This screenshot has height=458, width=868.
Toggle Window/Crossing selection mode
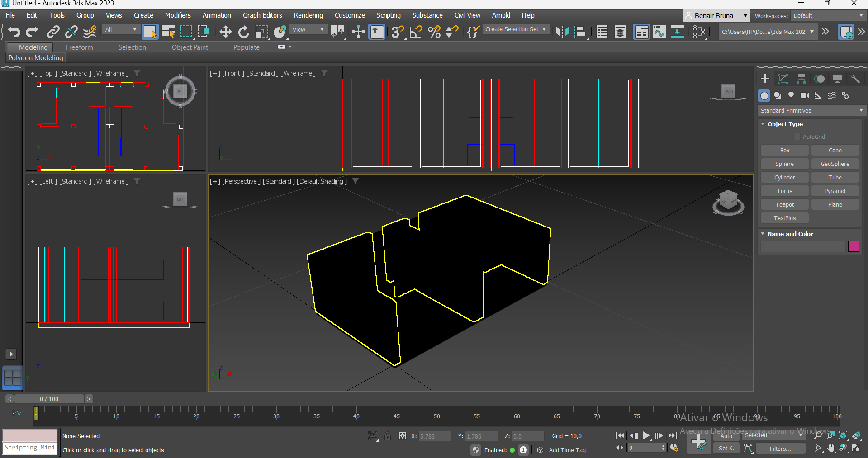(x=204, y=32)
